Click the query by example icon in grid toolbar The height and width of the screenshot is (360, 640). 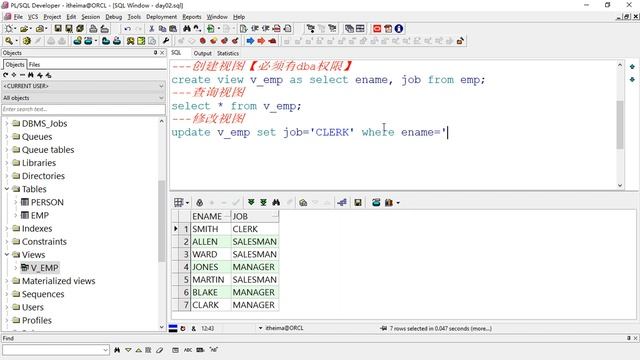point(303,202)
